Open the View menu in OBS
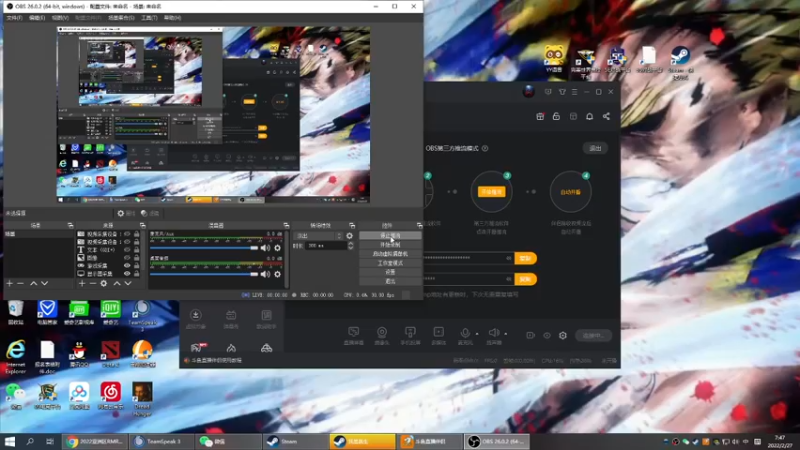800x450 pixels. click(x=60, y=18)
